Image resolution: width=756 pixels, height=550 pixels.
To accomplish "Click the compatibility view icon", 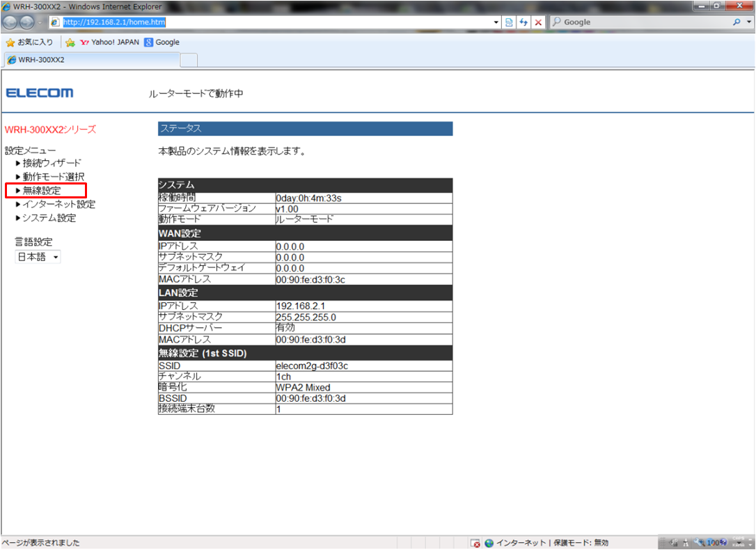I will point(509,22).
